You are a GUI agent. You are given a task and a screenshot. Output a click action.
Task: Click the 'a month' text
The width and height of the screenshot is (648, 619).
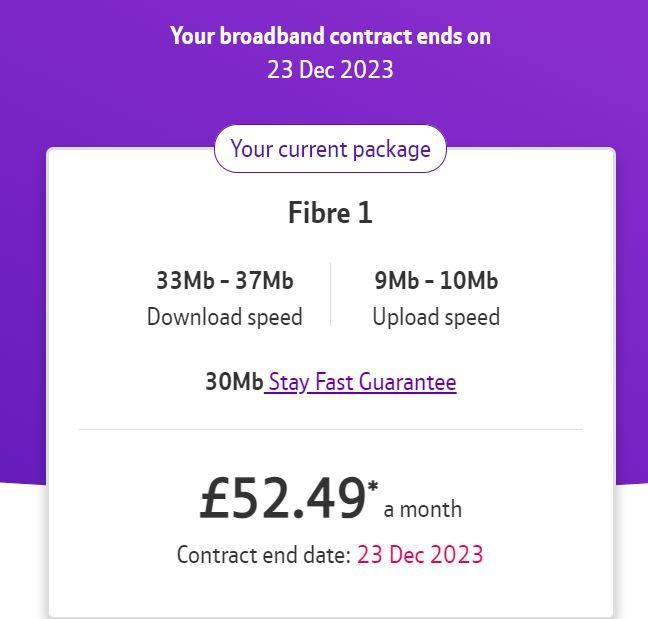423,509
